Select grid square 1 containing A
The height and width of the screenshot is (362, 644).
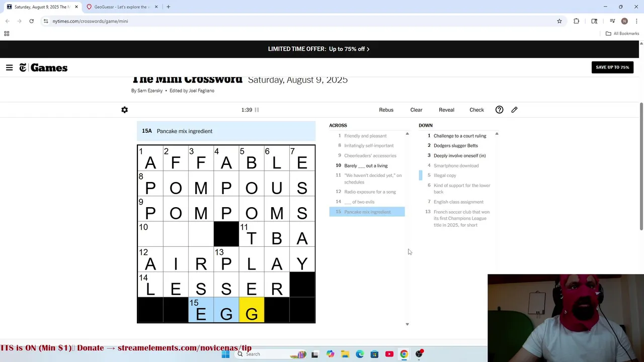click(x=150, y=158)
